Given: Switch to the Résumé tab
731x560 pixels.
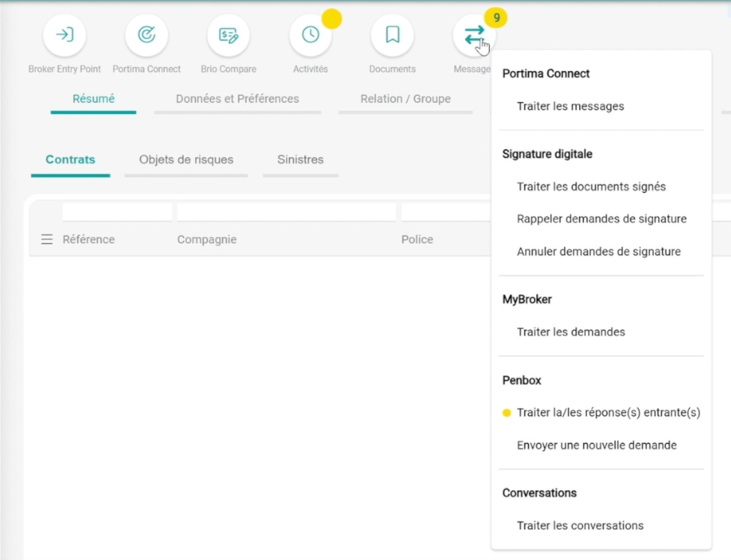Looking at the screenshot, I should tap(93, 99).
